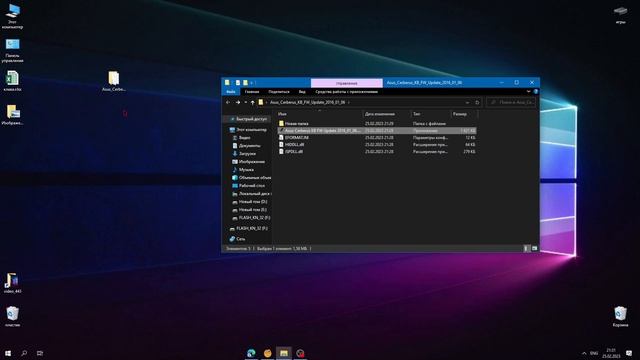Open Локальный диск in navigation pane
The width and height of the screenshot is (640, 360).
pos(251,194)
